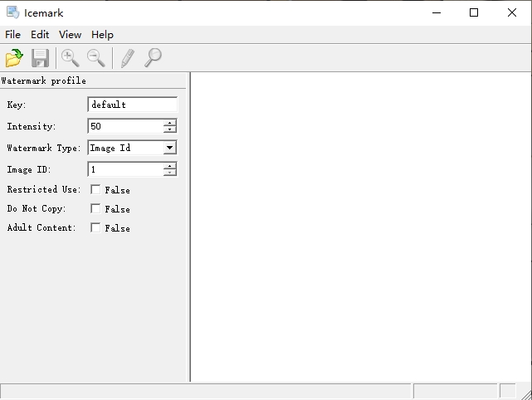Open the View menu
Screen dimensions: 532x400
point(70,35)
